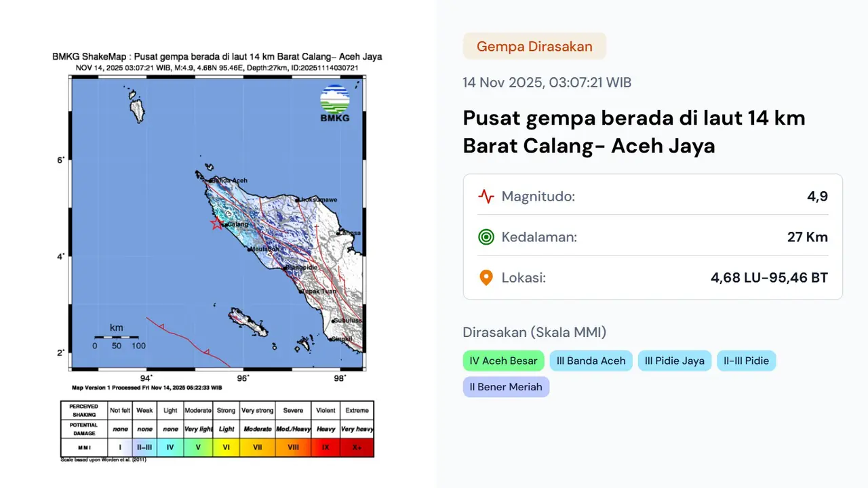Viewport: 868px width, 488px height.
Task: Click the MMI VI yellow legend swatch
Action: click(x=226, y=447)
